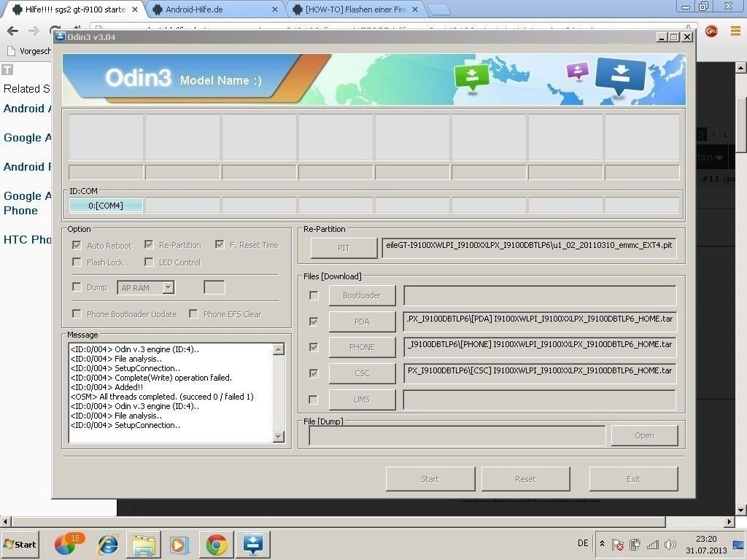The height and width of the screenshot is (560, 747).
Task: Open the media player taskbar icon
Action: point(179,544)
